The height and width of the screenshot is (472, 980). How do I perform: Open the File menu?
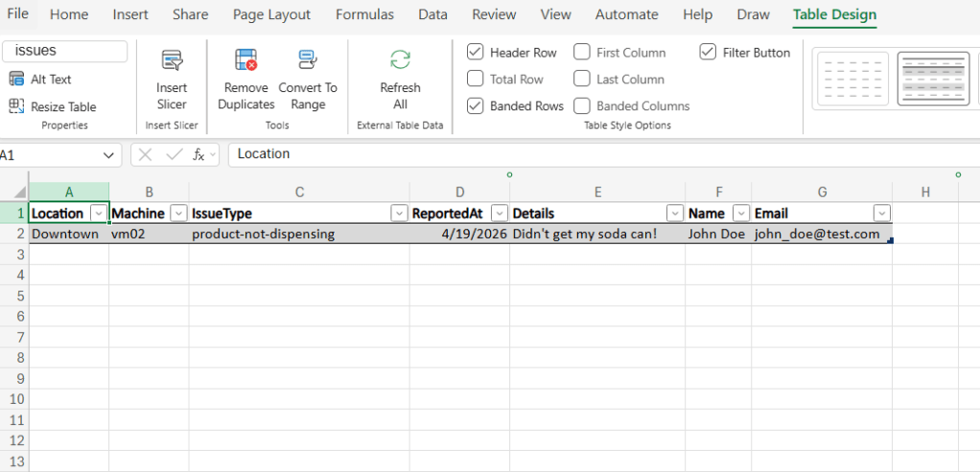tap(17, 13)
